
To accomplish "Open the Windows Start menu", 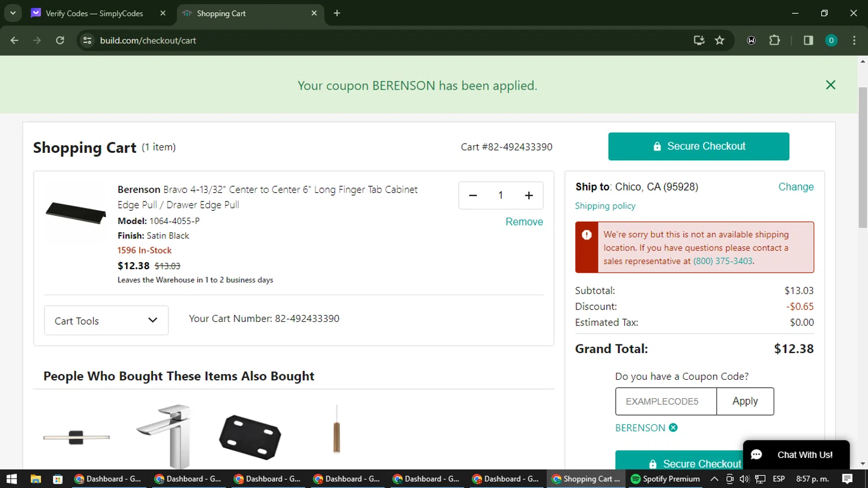I will click(12, 479).
